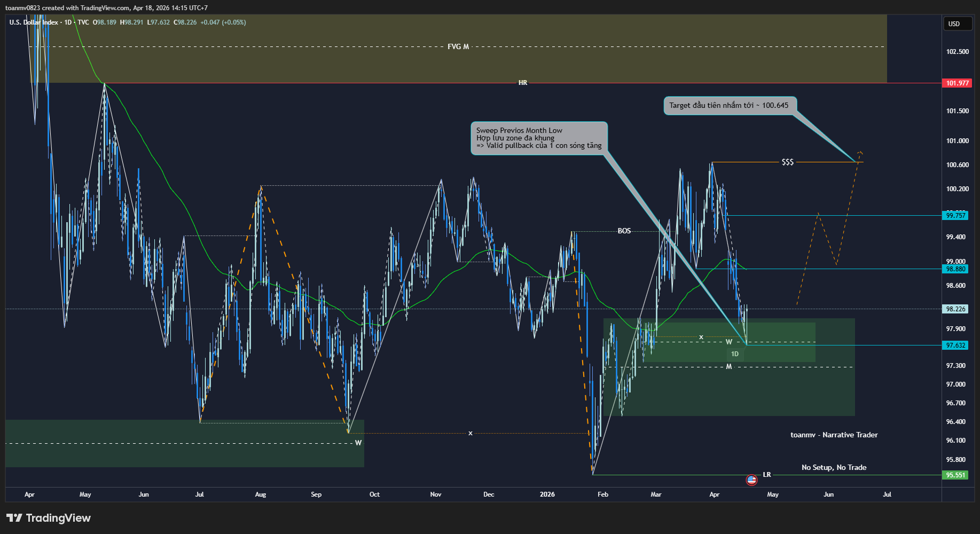
Task: Click the change value +0.047 (+0.05%)
Action: 223,22
